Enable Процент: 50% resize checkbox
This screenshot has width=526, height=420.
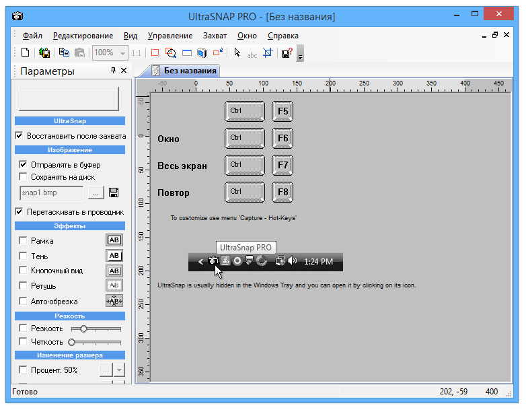[23, 370]
